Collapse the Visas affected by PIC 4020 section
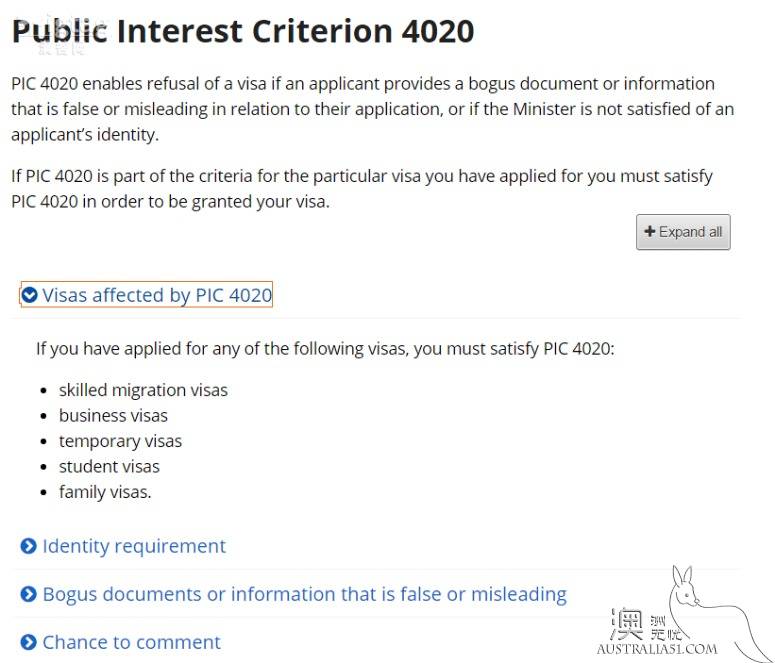Viewport: 775px width, 663px height. [x=147, y=295]
